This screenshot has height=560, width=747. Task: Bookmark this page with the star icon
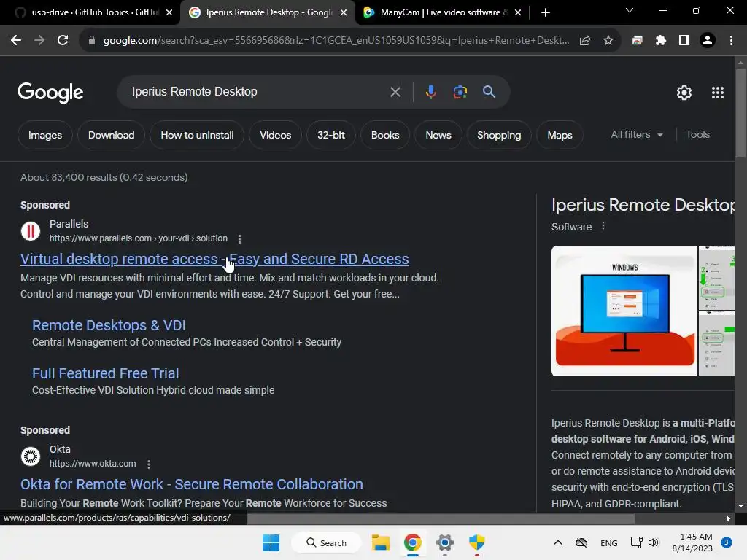[x=608, y=41]
